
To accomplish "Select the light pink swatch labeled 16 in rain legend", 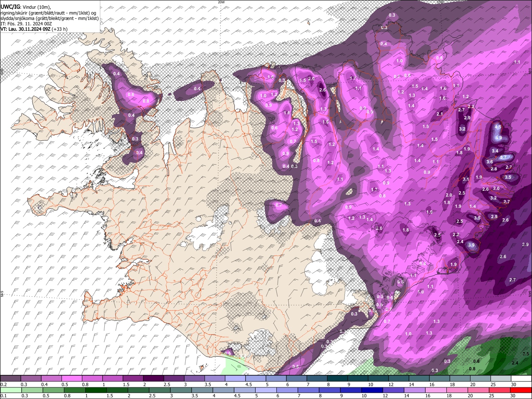I will tap(436, 390).
